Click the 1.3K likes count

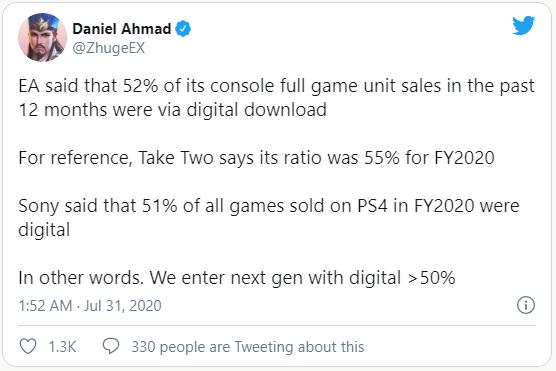(x=62, y=347)
